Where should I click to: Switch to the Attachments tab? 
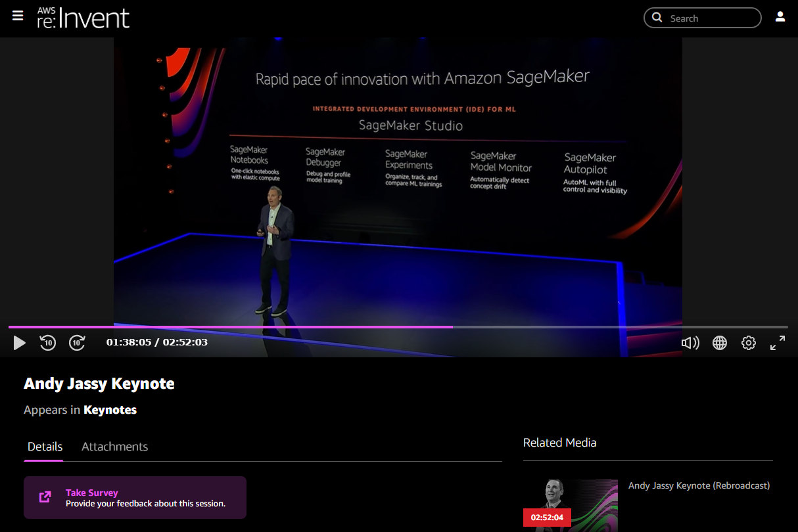point(114,446)
